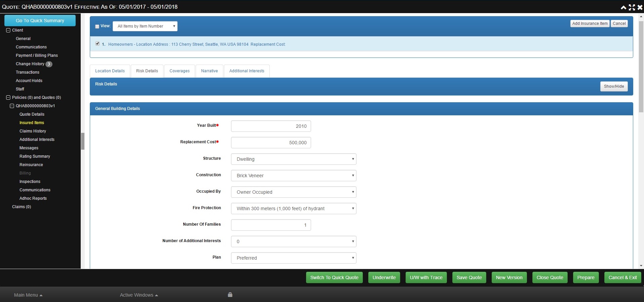
Task: Collapse the Client tree node
Action: pyautogui.click(x=8, y=30)
